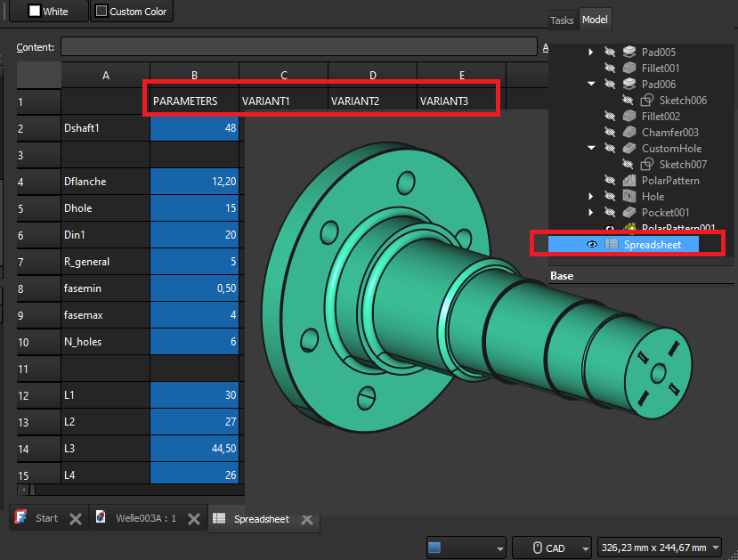The height and width of the screenshot is (560, 738).
Task: Toggle visibility of Pad006
Action: [x=610, y=84]
